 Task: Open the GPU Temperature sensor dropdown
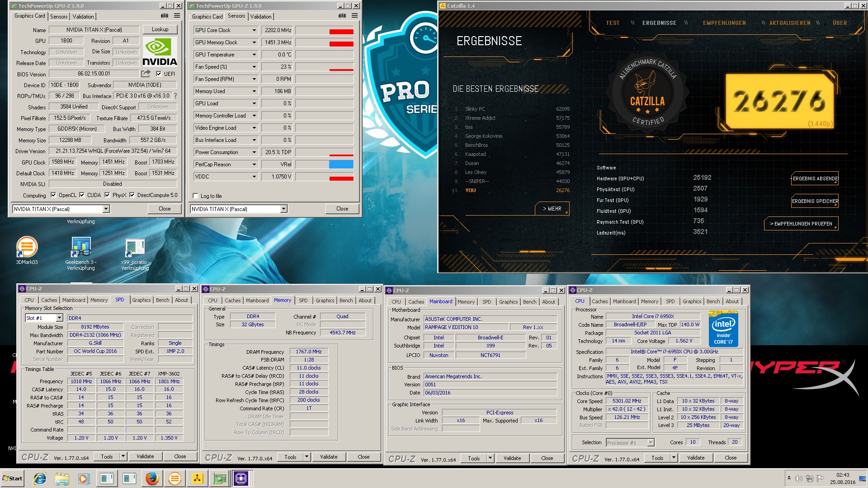point(254,55)
